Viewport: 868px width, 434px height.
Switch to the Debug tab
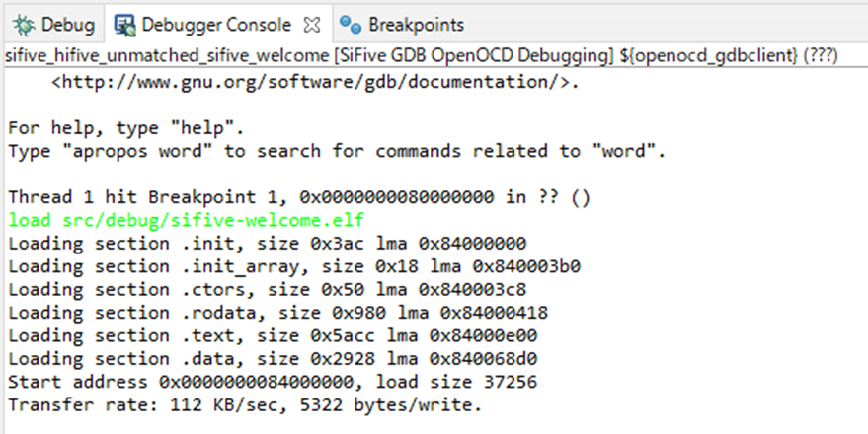54,25
